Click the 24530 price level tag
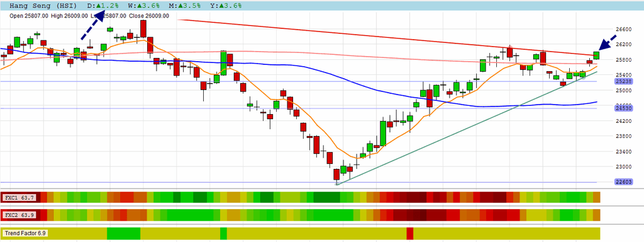The image size is (644, 242). [x=623, y=108]
